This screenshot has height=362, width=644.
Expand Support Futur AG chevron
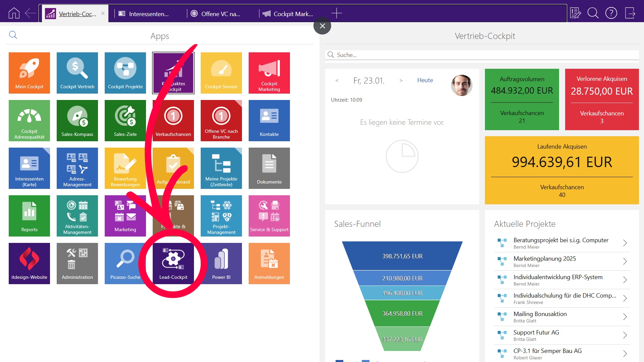[625, 335]
